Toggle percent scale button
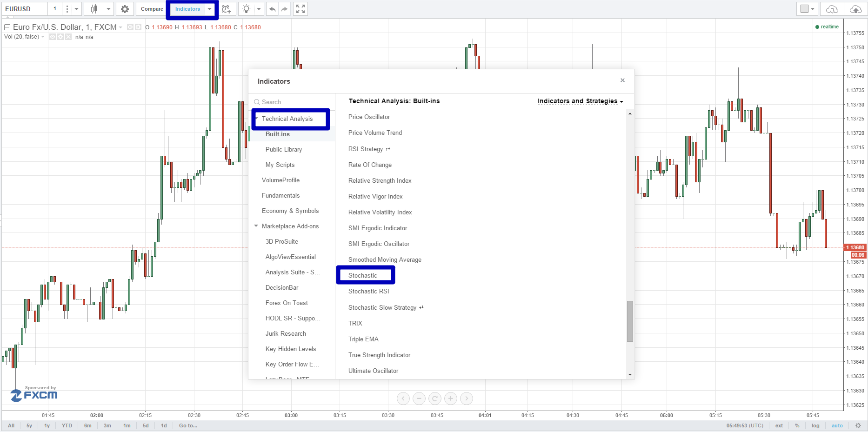The height and width of the screenshot is (432, 868). (797, 425)
